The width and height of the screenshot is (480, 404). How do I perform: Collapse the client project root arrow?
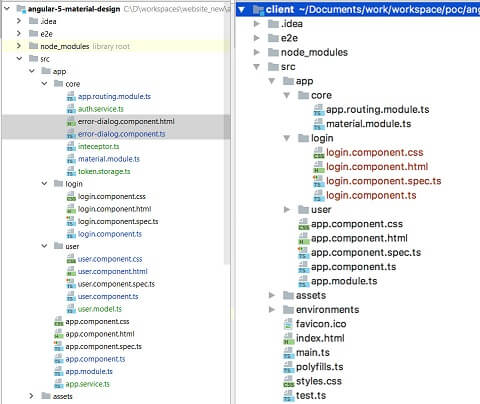pos(242,10)
